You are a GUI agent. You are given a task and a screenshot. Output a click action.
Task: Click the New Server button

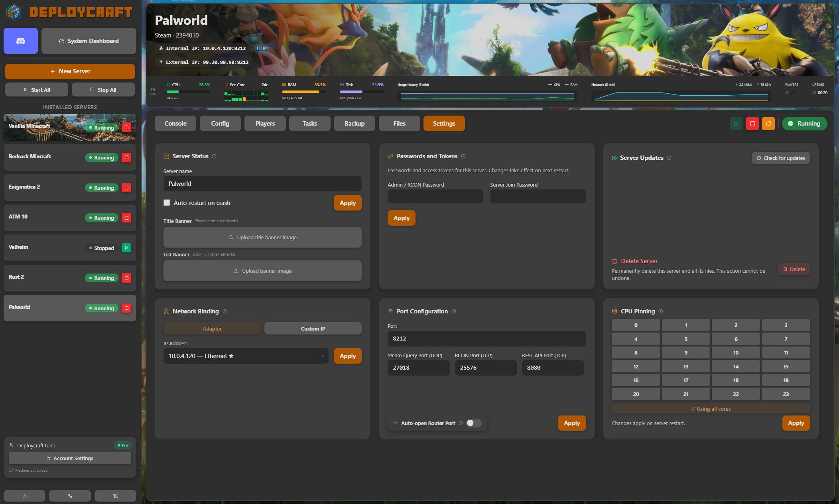[70, 71]
